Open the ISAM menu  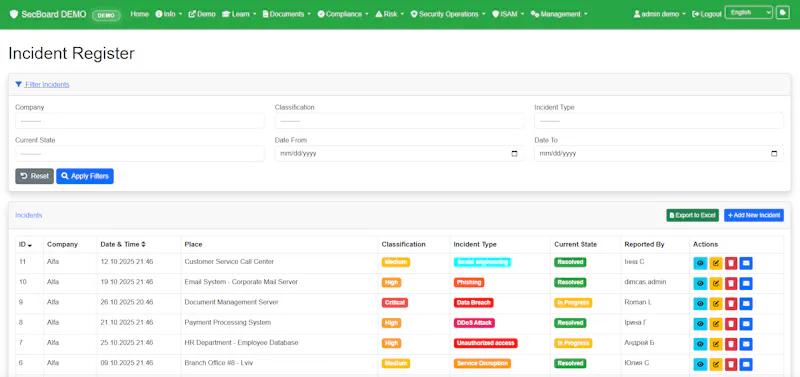[x=508, y=14]
